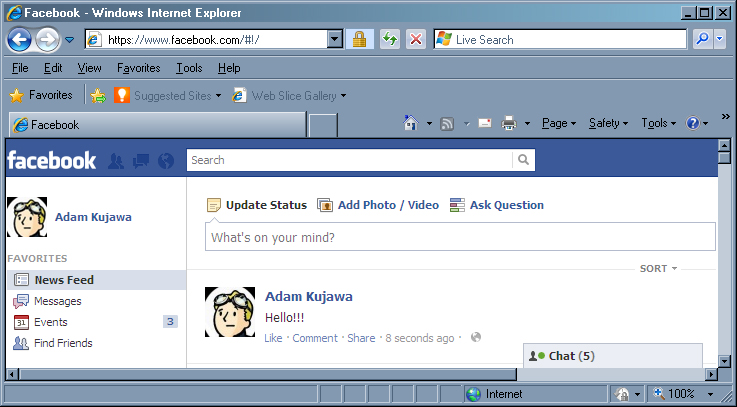
Task: Click the post author's avatar thumbnail
Action: point(230,312)
